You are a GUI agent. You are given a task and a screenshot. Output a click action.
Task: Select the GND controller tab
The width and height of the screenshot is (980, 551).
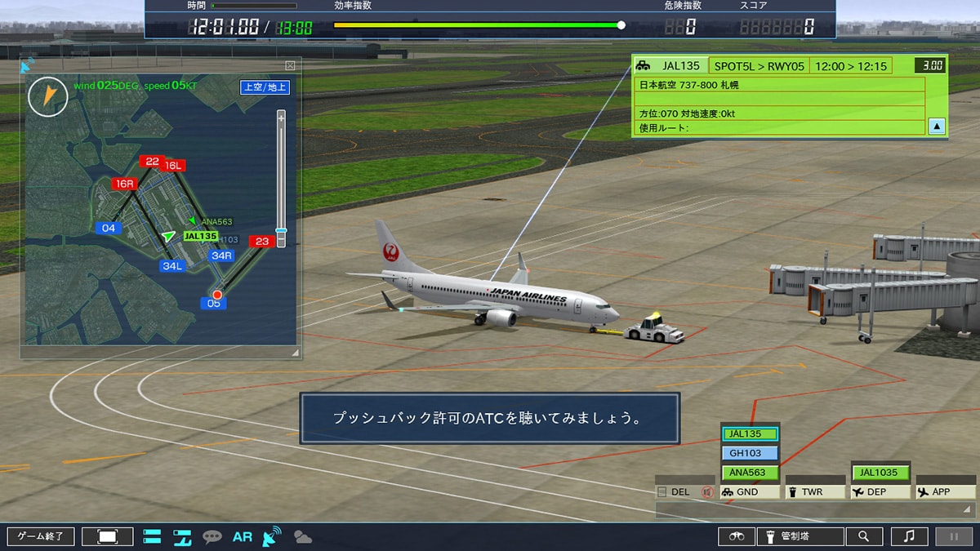click(x=750, y=492)
